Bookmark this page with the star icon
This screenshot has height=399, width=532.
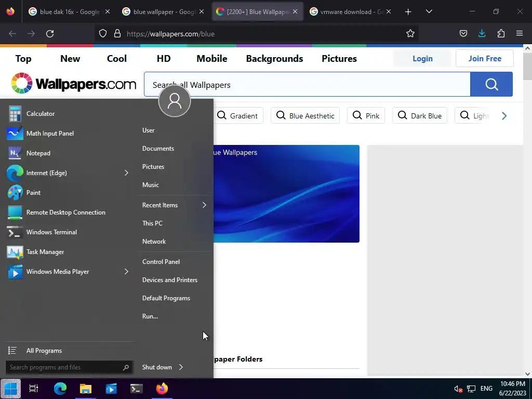tap(410, 34)
